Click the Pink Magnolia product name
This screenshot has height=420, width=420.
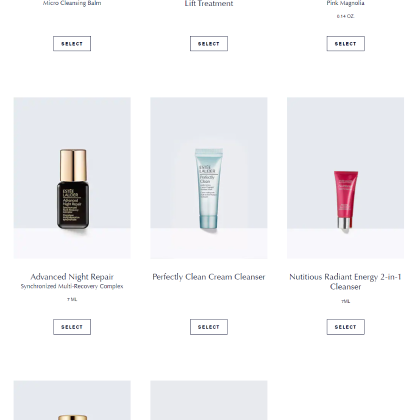346,3
